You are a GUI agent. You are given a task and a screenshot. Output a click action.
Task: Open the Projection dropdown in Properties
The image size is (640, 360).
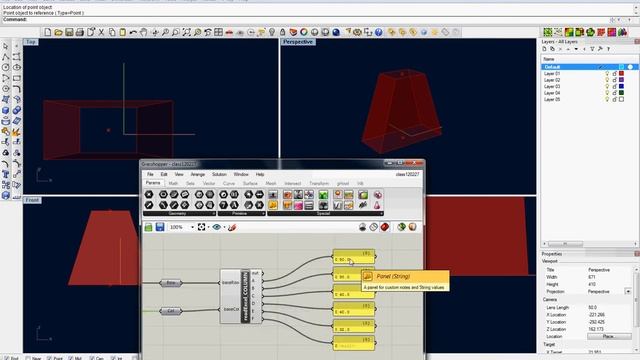(x=628, y=291)
